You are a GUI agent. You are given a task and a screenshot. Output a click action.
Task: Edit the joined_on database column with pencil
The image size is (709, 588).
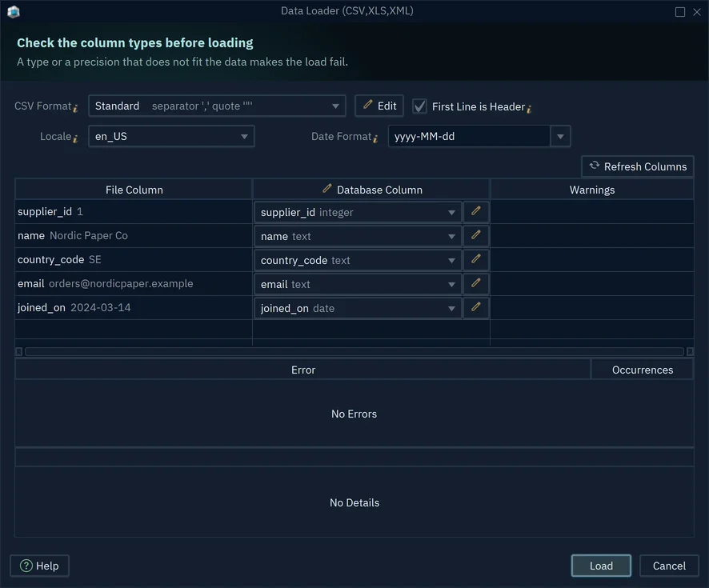pos(475,307)
